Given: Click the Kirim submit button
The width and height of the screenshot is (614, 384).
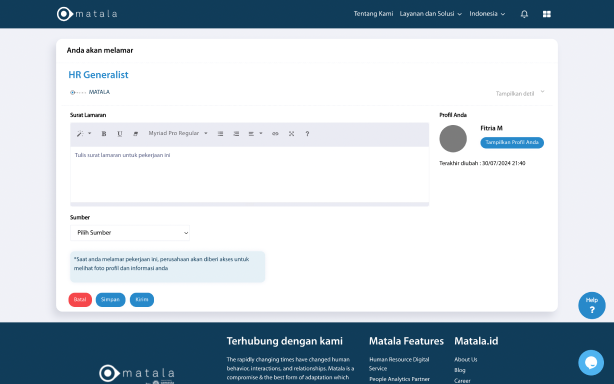Looking at the screenshot, I should coord(142,300).
